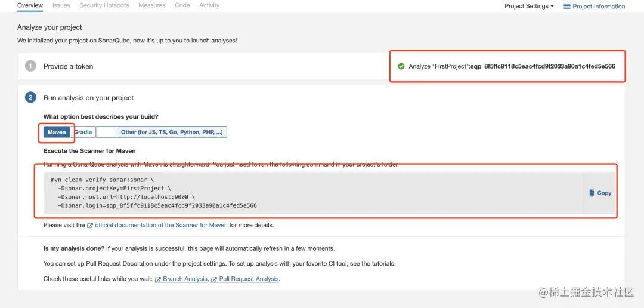Click the external link icon before official documentation
The width and height of the screenshot is (644, 308).
pyautogui.click(x=89, y=226)
